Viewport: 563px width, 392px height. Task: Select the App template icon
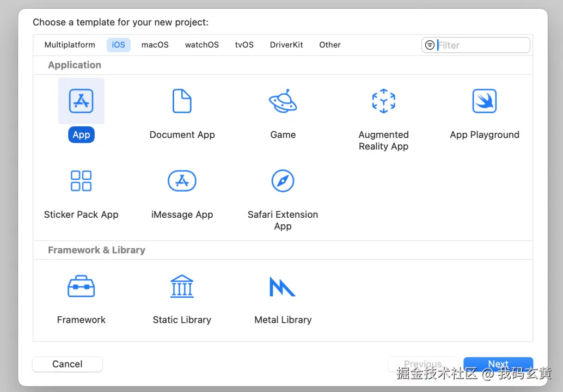click(x=81, y=101)
